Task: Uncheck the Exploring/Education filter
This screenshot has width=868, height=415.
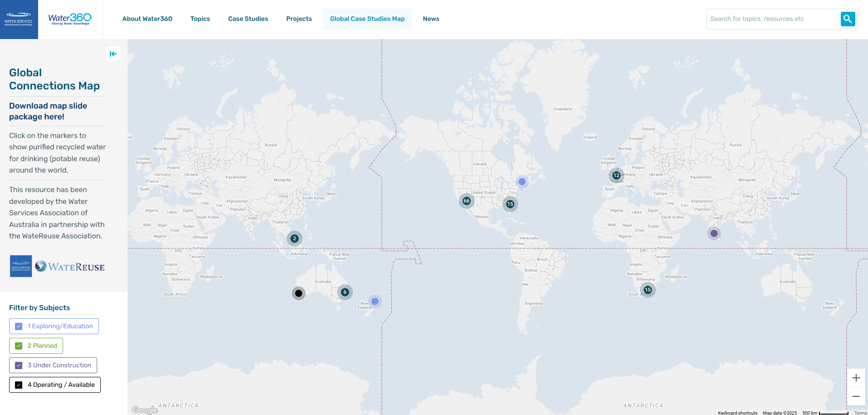Action: [18, 326]
